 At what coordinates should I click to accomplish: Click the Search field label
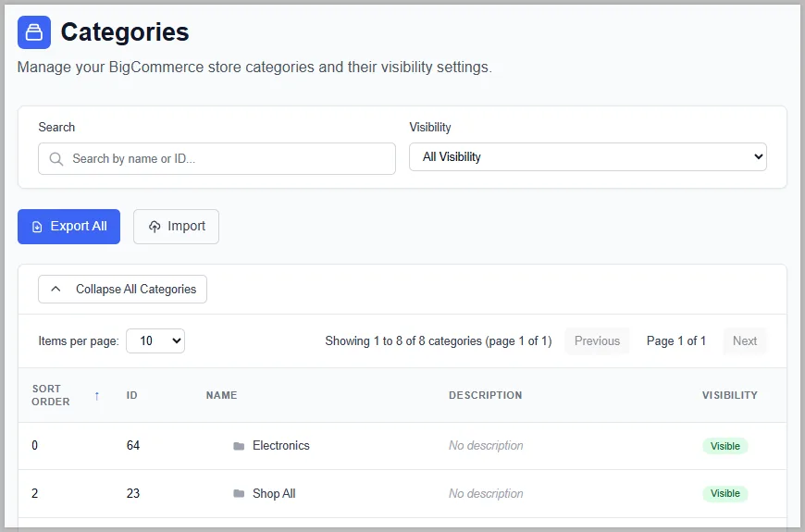point(56,128)
